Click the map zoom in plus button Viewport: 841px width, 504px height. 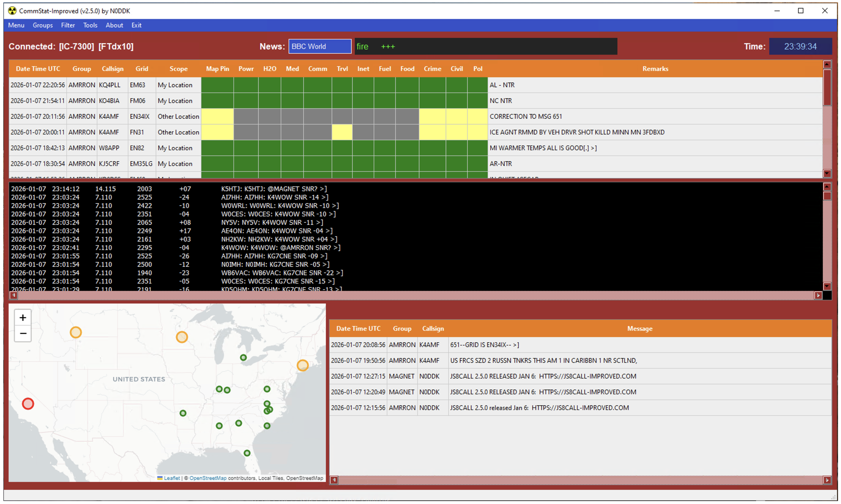[23, 318]
